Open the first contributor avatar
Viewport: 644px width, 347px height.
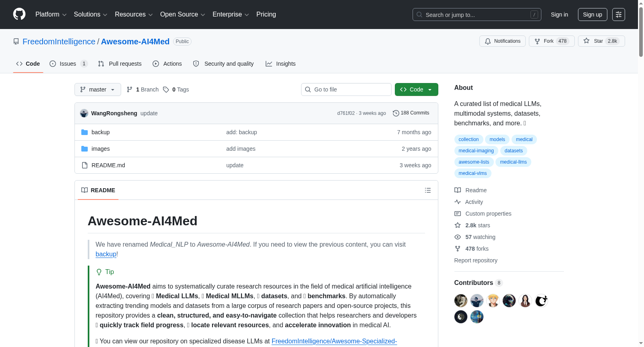click(x=461, y=301)
